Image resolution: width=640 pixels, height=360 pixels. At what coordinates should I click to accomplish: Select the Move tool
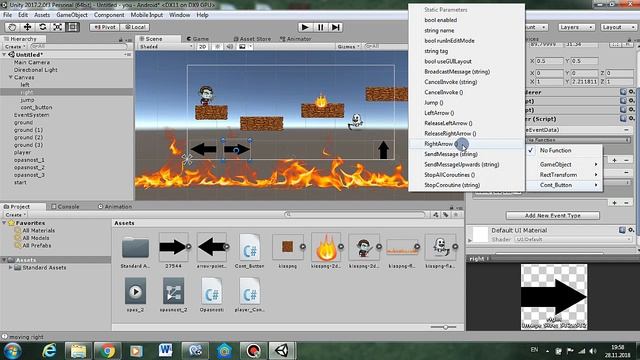[27, 27]
